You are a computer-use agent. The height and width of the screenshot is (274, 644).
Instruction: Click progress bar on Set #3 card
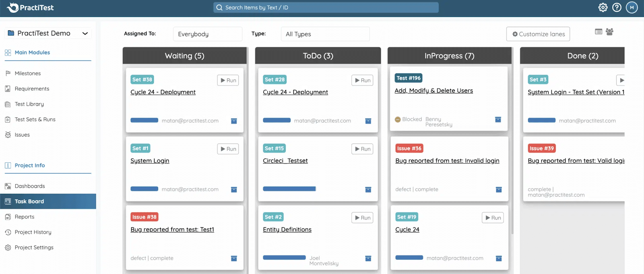point(542,120)
